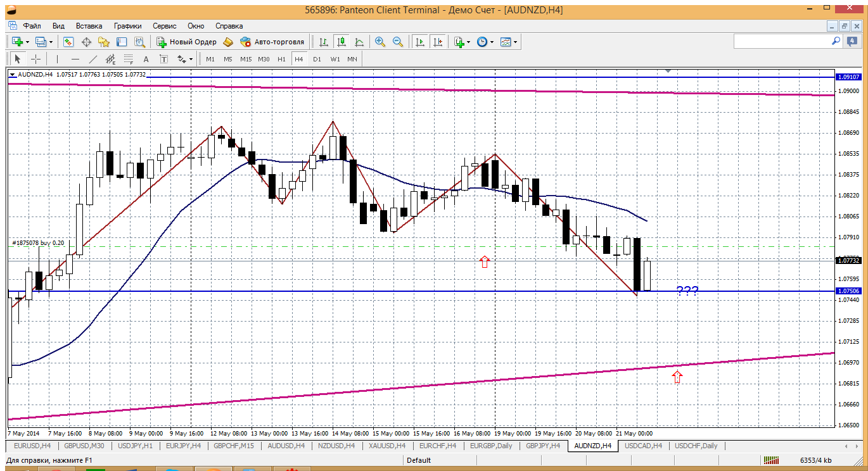Click the Zoom In magnifier icon

380,42
